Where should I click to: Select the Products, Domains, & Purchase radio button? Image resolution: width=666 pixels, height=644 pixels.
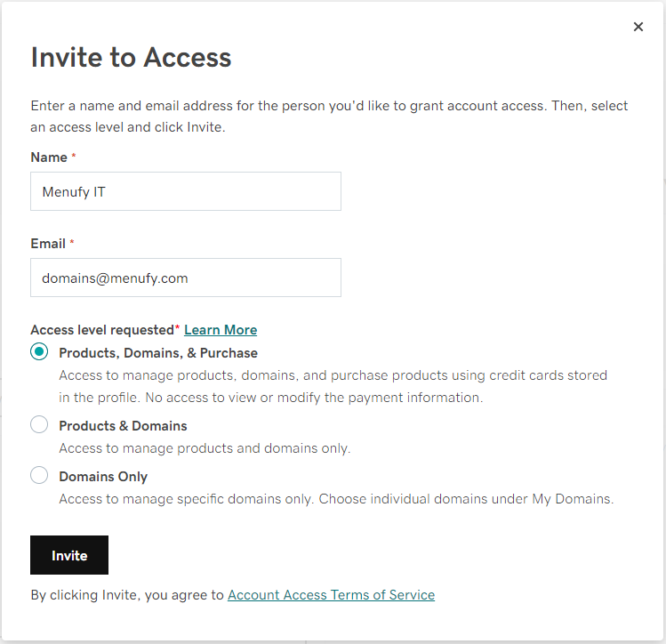coord(39,351)
